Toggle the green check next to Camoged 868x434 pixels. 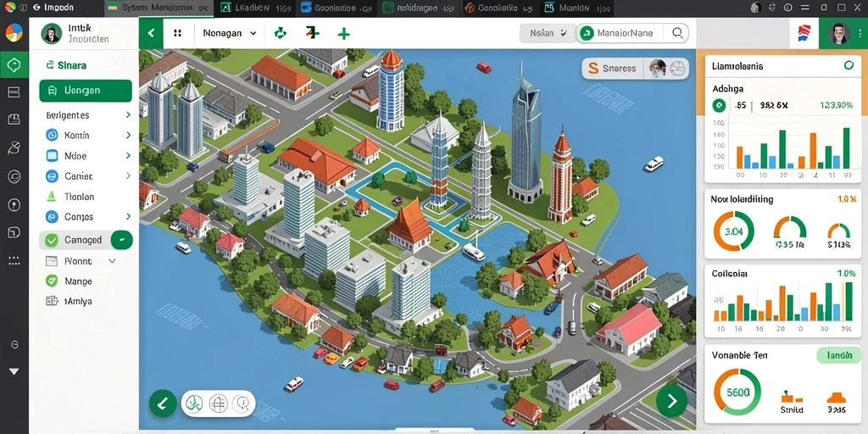pyautogui.click(x=122, y=240)
